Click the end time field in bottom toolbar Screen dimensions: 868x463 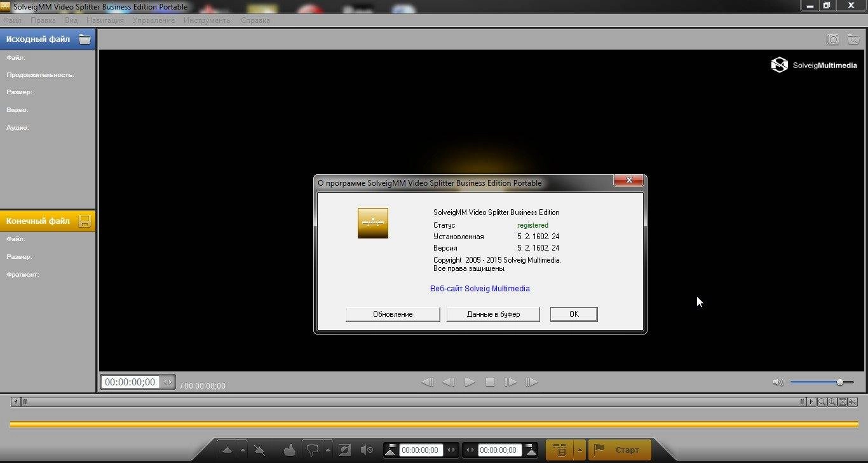499,450
